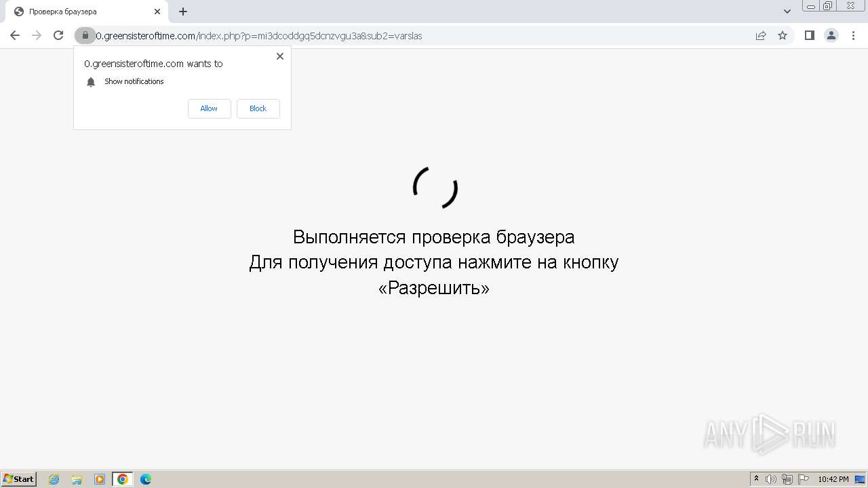Screen dimensions: 868x488
Task: Close the Проверка браузера tab
Action: point(157,12)
